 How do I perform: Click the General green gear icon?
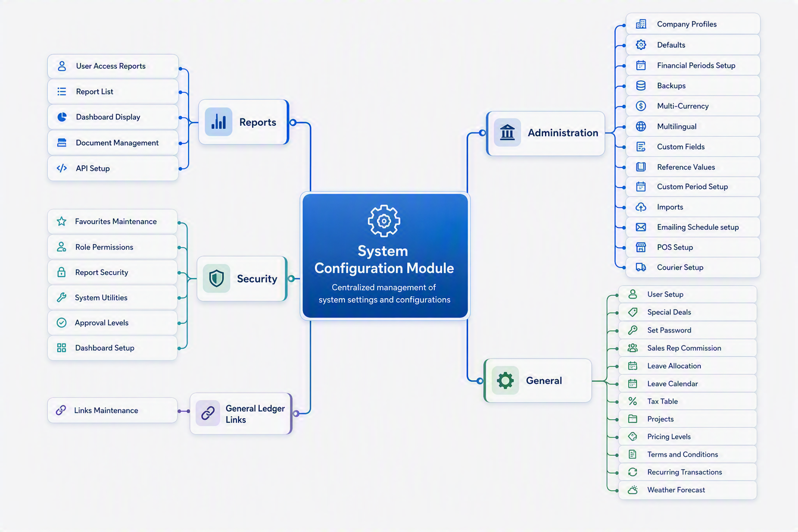(505, 380)
